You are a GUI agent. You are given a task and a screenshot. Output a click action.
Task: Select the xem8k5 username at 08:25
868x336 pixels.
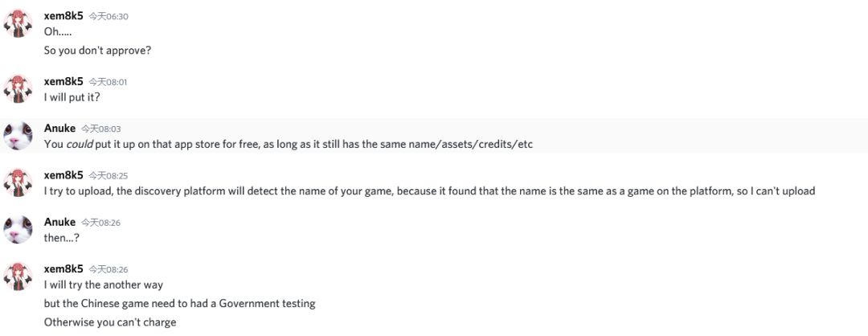point(63,174)
